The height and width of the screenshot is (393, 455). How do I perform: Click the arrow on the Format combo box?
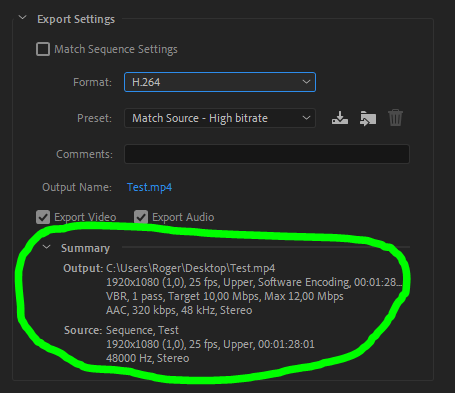[x=306, y=82]
